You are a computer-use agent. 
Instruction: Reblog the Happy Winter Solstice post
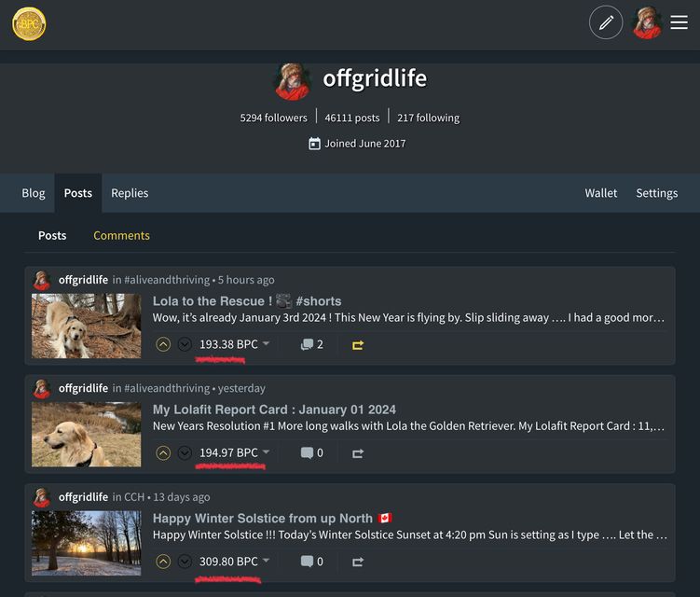[x=358, y=562]
